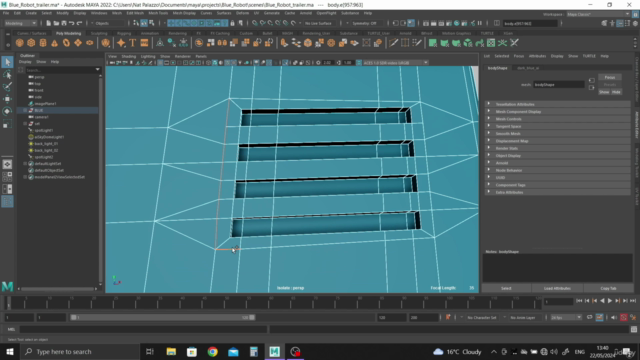Select the arrow Select tool in toolbox

7,62
